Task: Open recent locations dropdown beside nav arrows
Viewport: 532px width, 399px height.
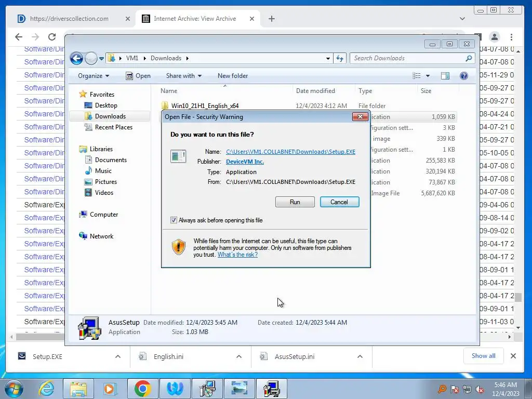Action: click(101, 59)
